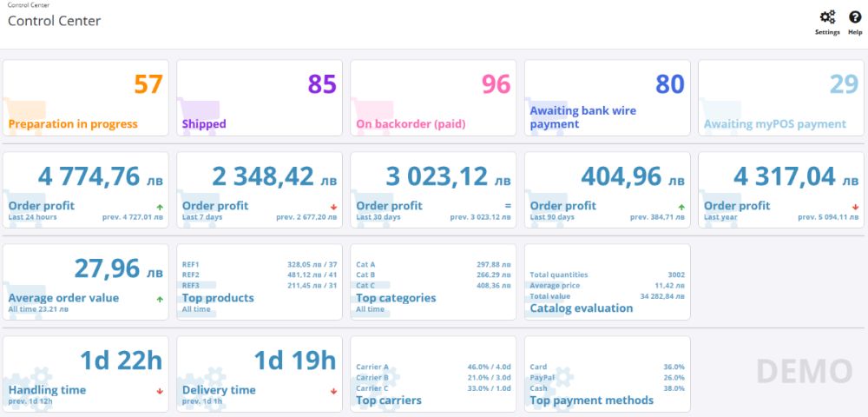The height and width of the screenshot is (417, 868).
Task: Click the Help question mark icon
Action: tap(855, 17)
